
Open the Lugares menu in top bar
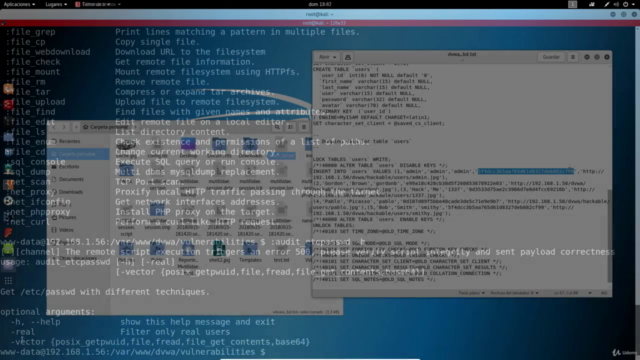tap(56, 4)
